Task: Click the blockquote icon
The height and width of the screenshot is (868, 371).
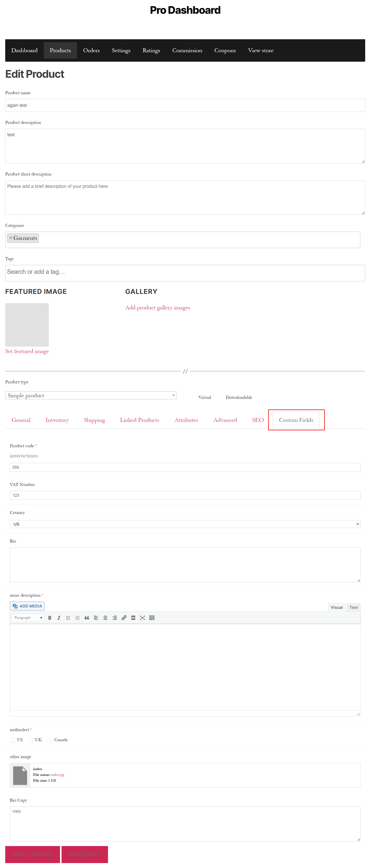Action: (87, 618)
